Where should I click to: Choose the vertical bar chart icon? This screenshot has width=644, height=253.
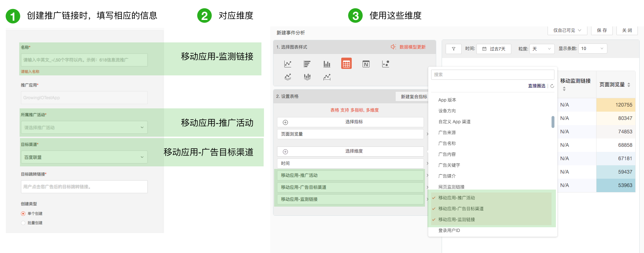pyautogui.click(x=327, y=64)
